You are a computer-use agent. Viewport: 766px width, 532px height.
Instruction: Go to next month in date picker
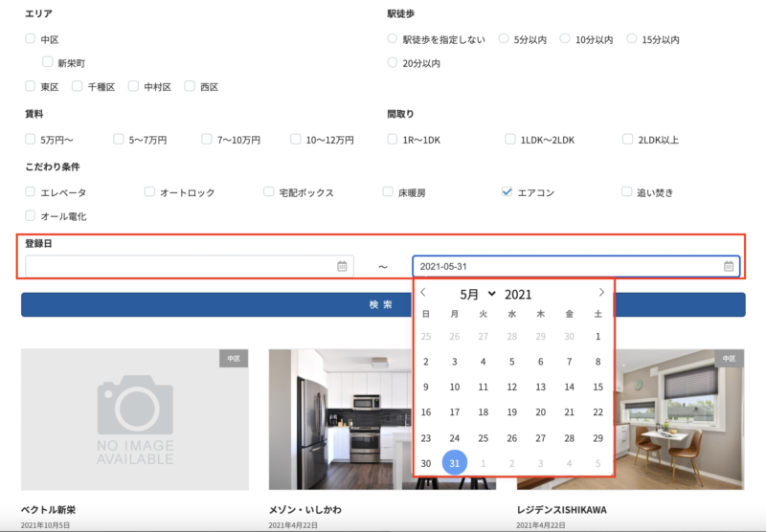[601, 293]
